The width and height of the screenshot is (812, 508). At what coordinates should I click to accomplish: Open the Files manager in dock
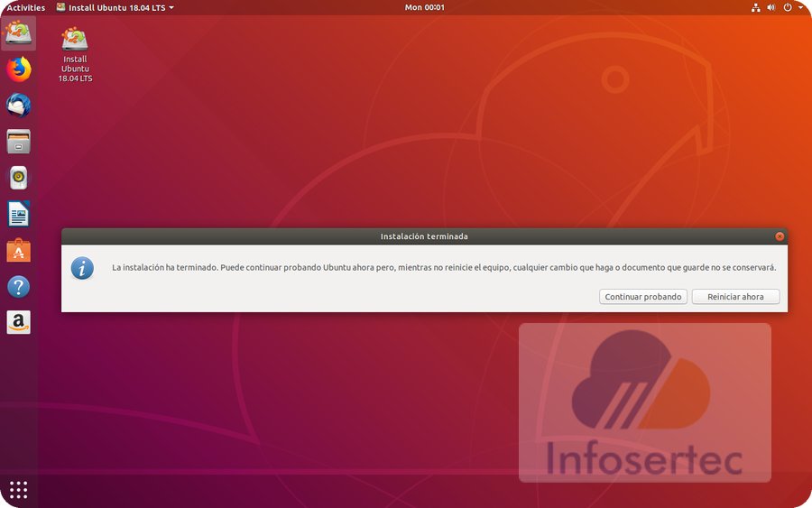(x=18, y=142)
